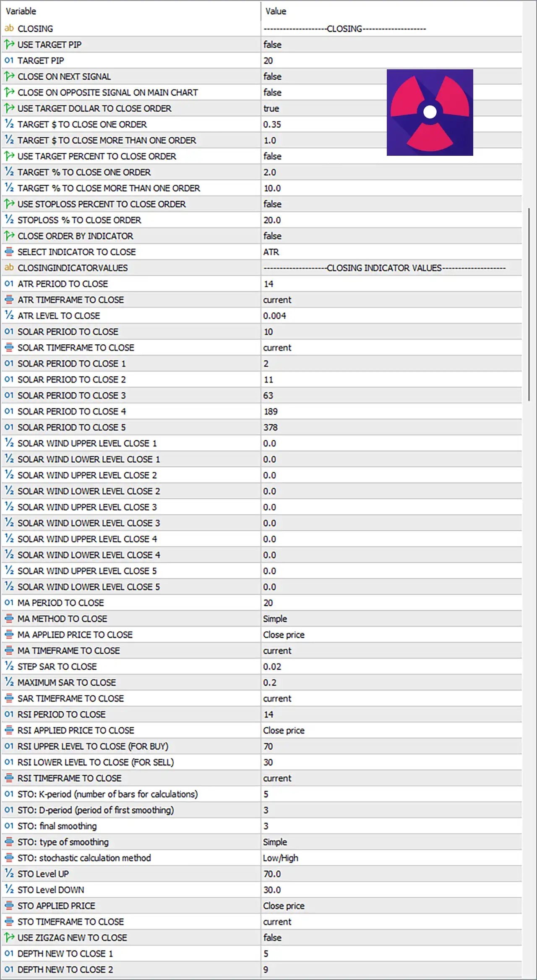Click the integer icon next to TARGET PIP

[9, 60]
